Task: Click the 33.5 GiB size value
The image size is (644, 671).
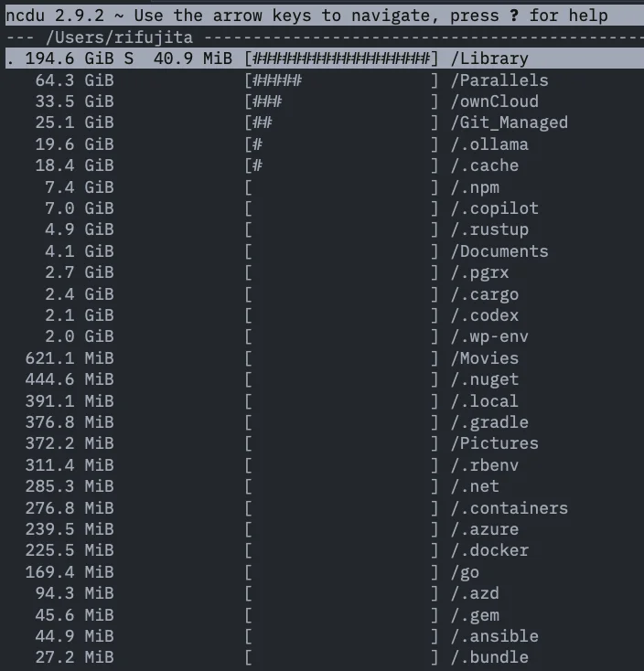Action: coord(74,101)
